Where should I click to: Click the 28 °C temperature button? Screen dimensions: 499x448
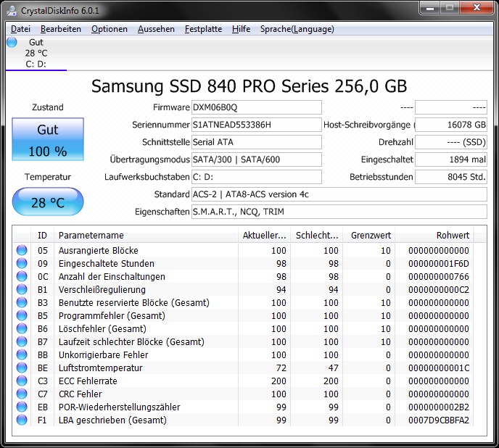pyautogui.click(x=48, y=202)
